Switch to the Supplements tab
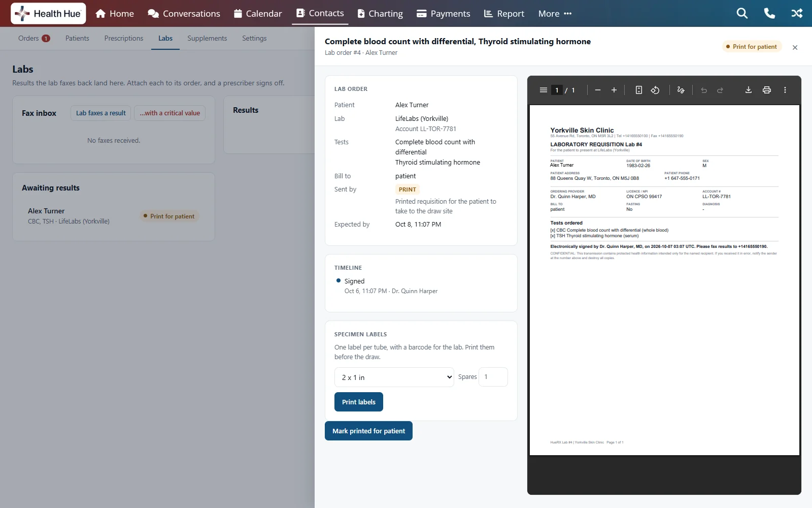 point(207,38)
